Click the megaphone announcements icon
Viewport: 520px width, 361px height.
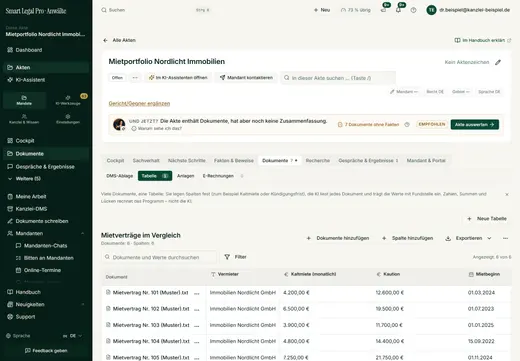[x=383, y=10]
